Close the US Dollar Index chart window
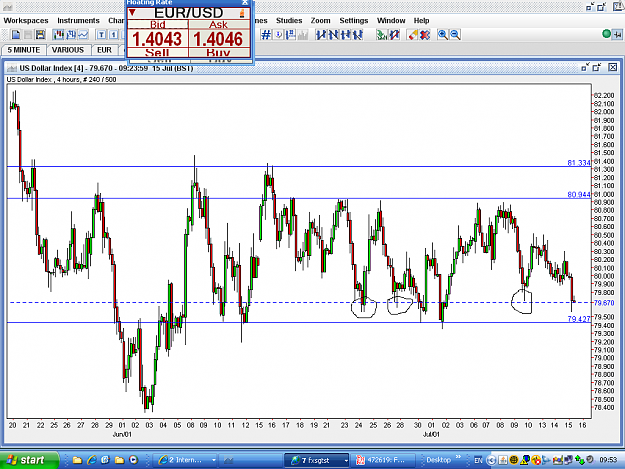 point(613,67)
